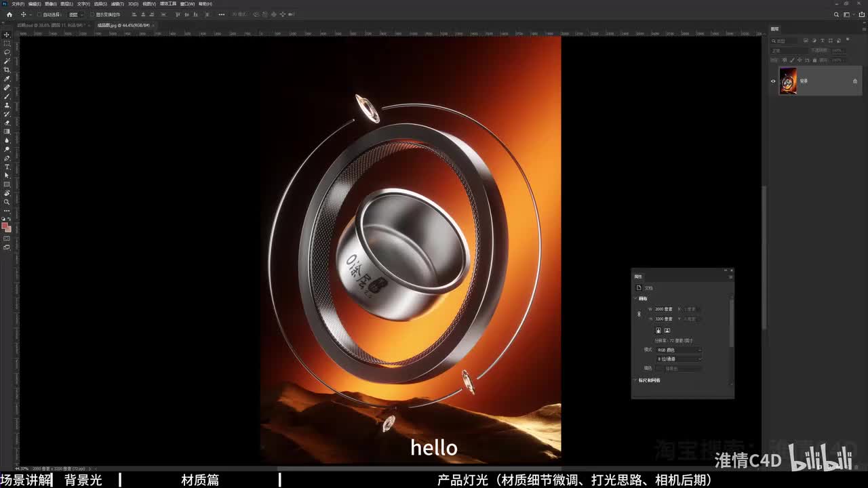
Task: Change screen mode icon at toolbox bottom
Action: (7, 247)
